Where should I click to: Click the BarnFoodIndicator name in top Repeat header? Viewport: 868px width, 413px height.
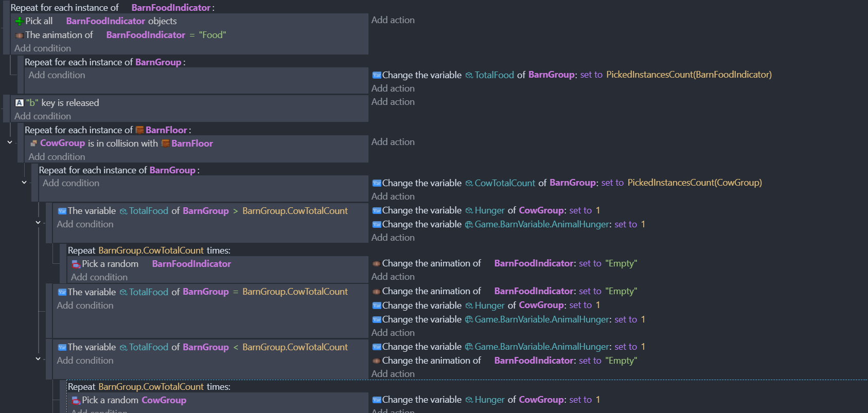coord(171,8)
